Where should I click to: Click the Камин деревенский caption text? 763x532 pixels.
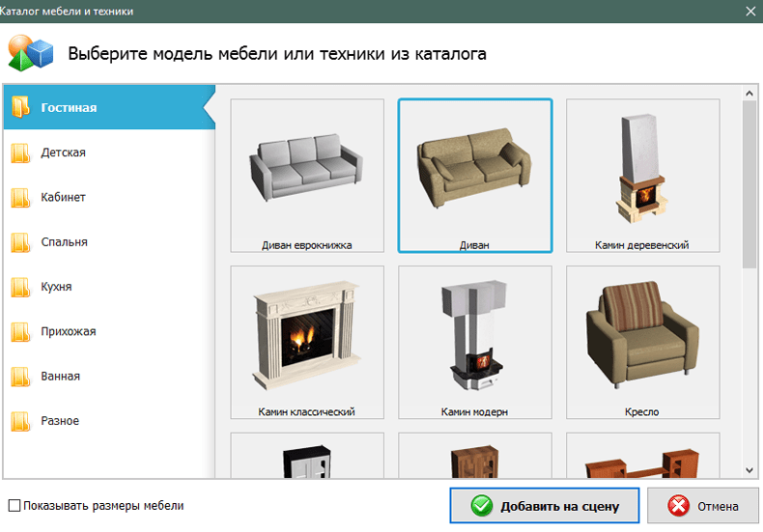(642, 245)
